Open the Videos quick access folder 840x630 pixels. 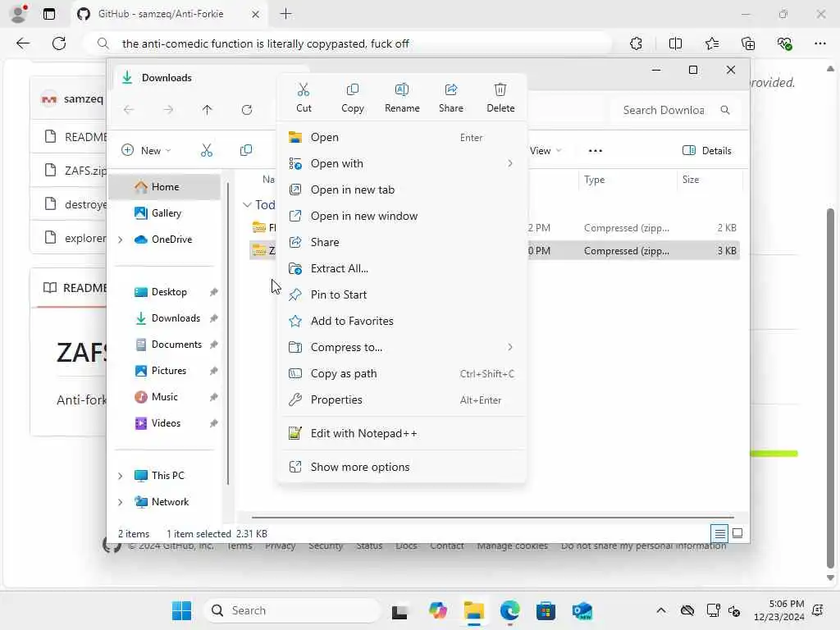click(x=166, y=423)
